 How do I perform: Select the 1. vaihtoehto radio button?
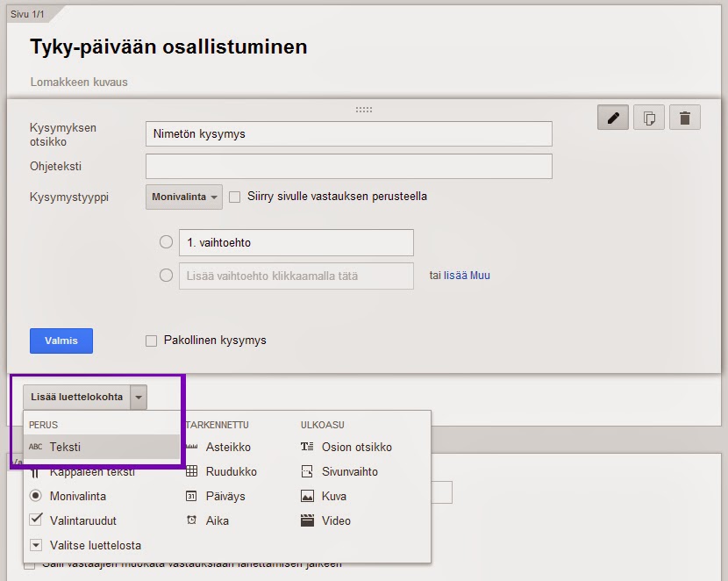[x=166, y=242]
